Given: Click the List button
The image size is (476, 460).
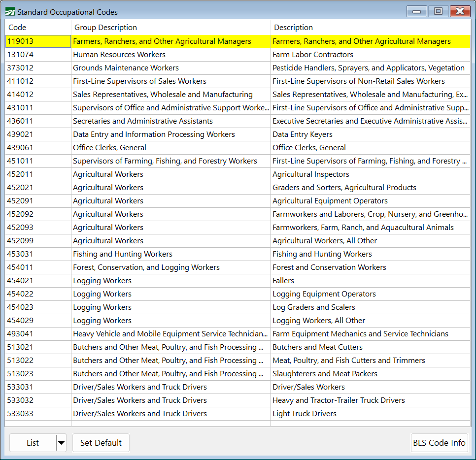Looking at the screenshot, I should coord(33,443).
